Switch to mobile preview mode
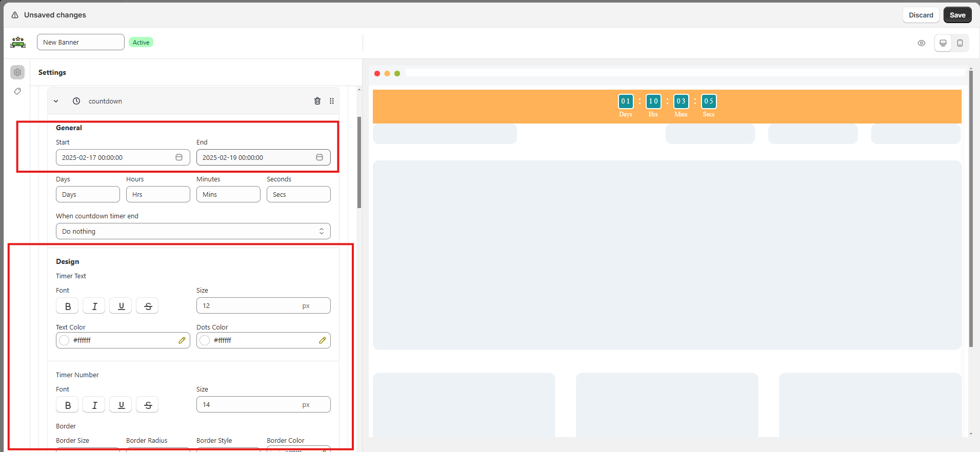The width and height of the screenshot is (980, 452). click(x=960, y=43)
